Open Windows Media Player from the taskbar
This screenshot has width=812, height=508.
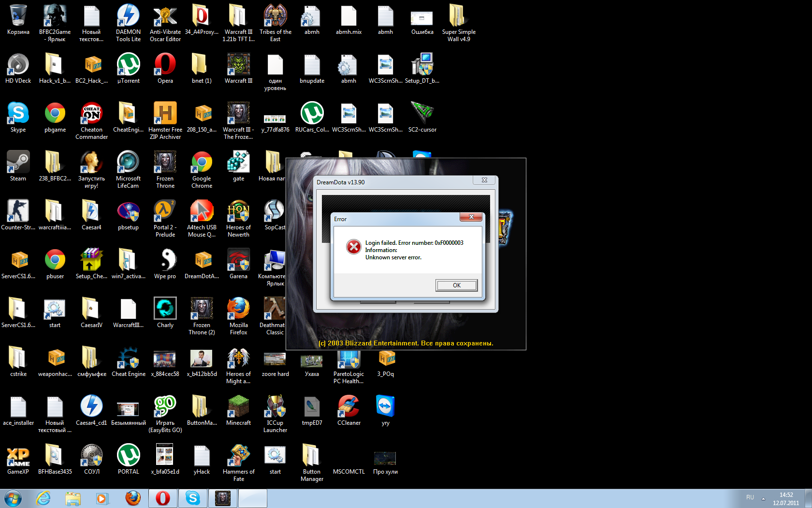pos(102,498)
